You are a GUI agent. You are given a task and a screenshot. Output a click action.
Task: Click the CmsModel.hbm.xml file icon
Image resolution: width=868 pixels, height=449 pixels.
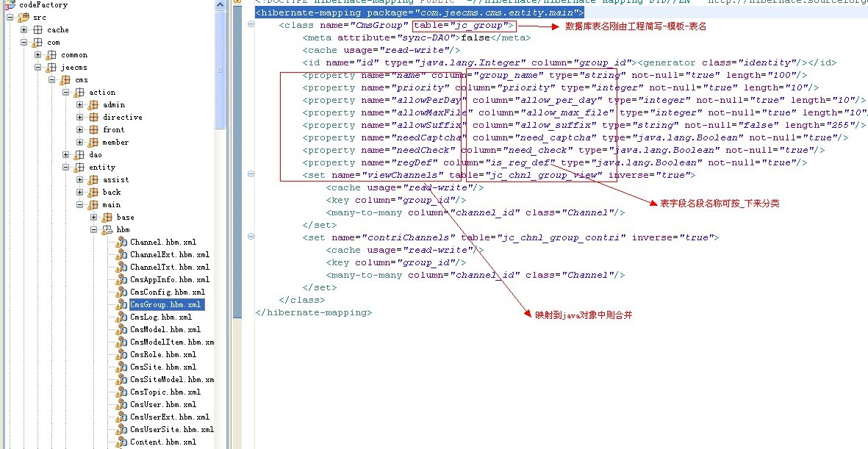click(121, 329)
